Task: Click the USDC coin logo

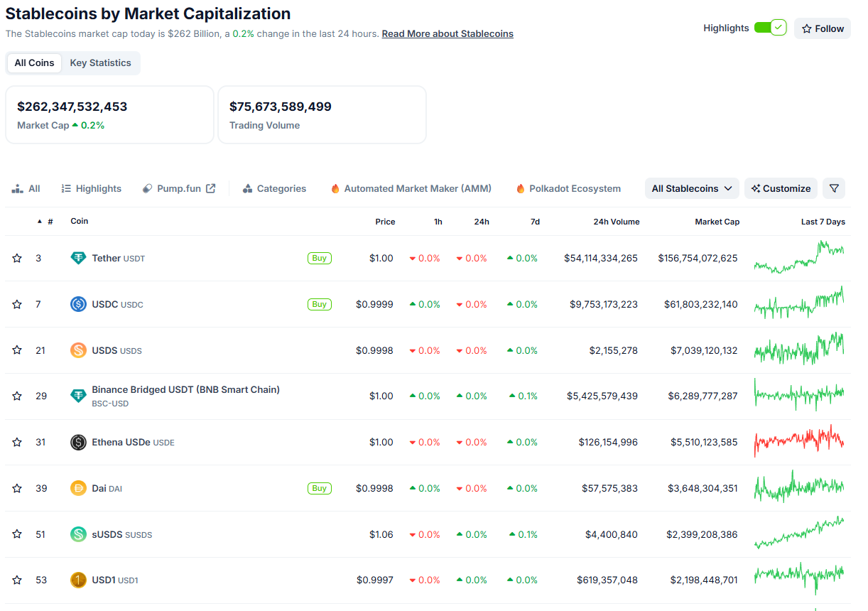Action: 78,304
